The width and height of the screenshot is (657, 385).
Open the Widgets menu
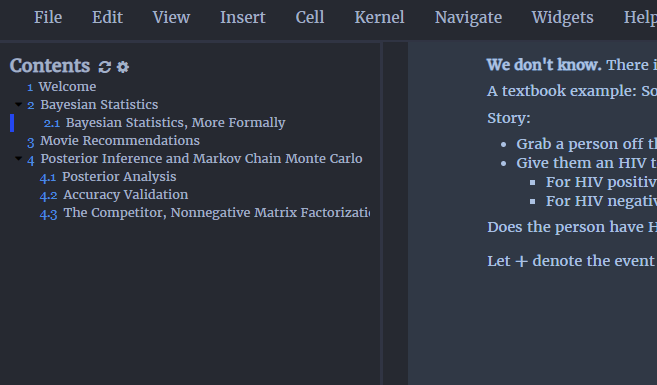coord(562,18)
